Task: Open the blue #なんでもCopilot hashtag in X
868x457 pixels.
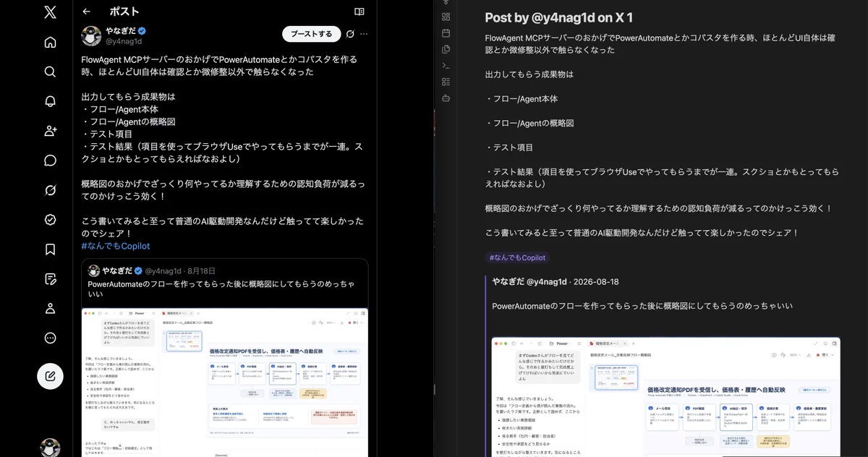Action: pos(116,246)
